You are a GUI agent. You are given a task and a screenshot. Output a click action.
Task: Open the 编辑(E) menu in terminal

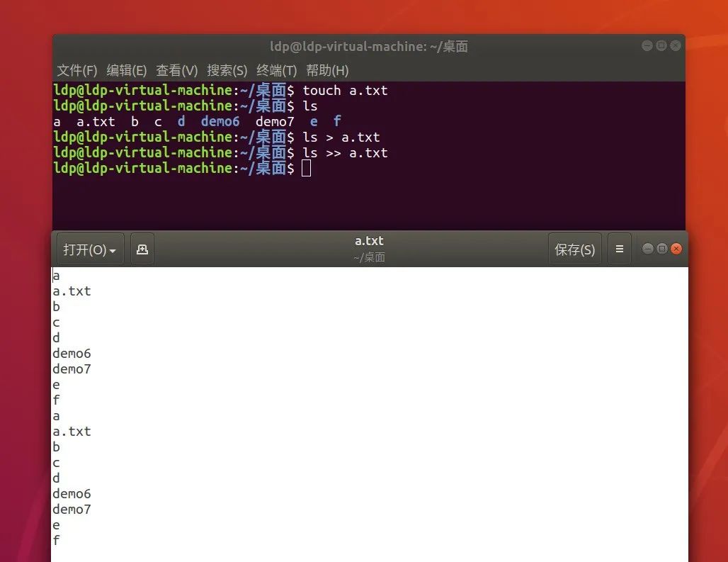click(x=126, y=71)
